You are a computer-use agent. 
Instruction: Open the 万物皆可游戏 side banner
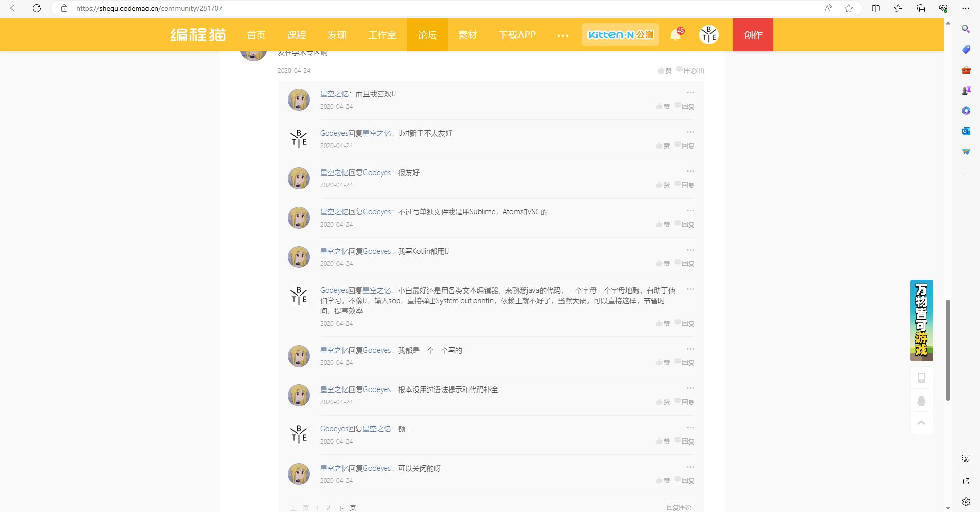coord(921,321)
